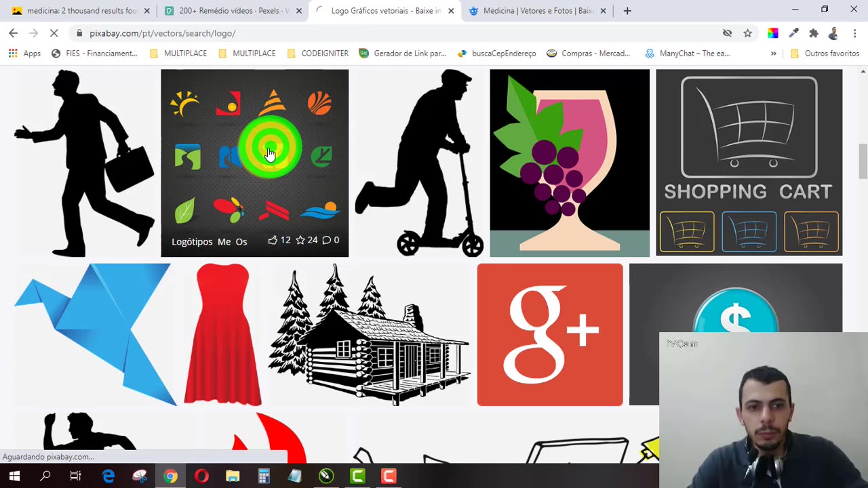Close the 'Medicina | Vetores e Fotos' tab
Viewport: 868px width, 488px height.
[603, 11]
